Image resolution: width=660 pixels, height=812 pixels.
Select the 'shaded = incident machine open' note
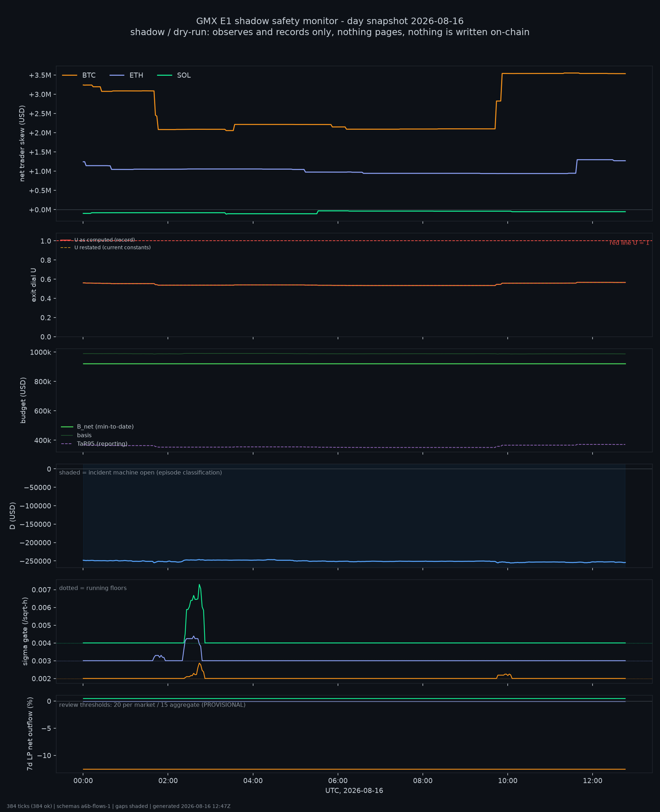tap(141, 473)
